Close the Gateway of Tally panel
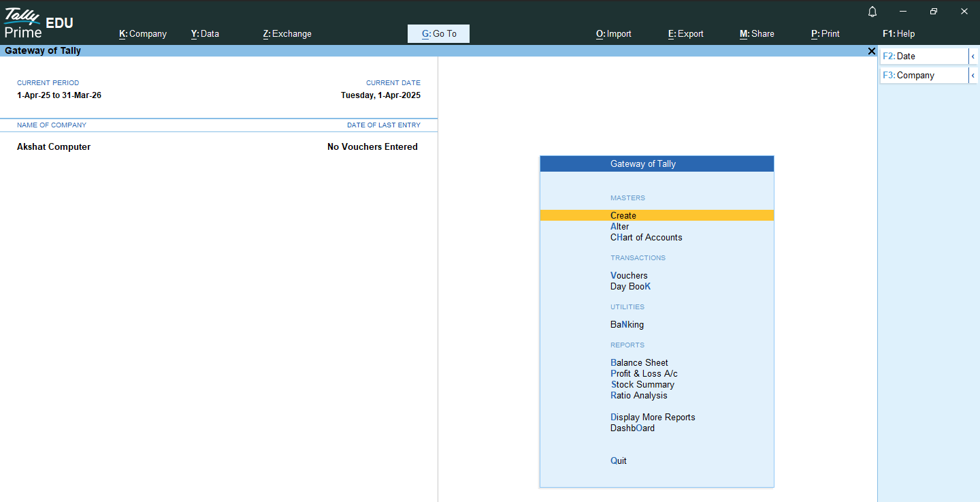Image resolution: width=980 pixels, height=502 pixels. click(x=872, y=51)
